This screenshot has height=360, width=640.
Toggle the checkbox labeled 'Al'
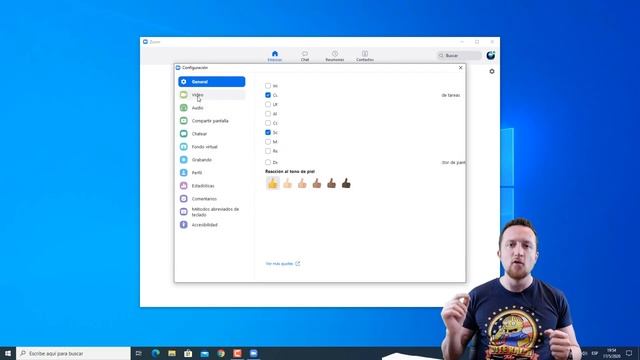pos(268,114)
